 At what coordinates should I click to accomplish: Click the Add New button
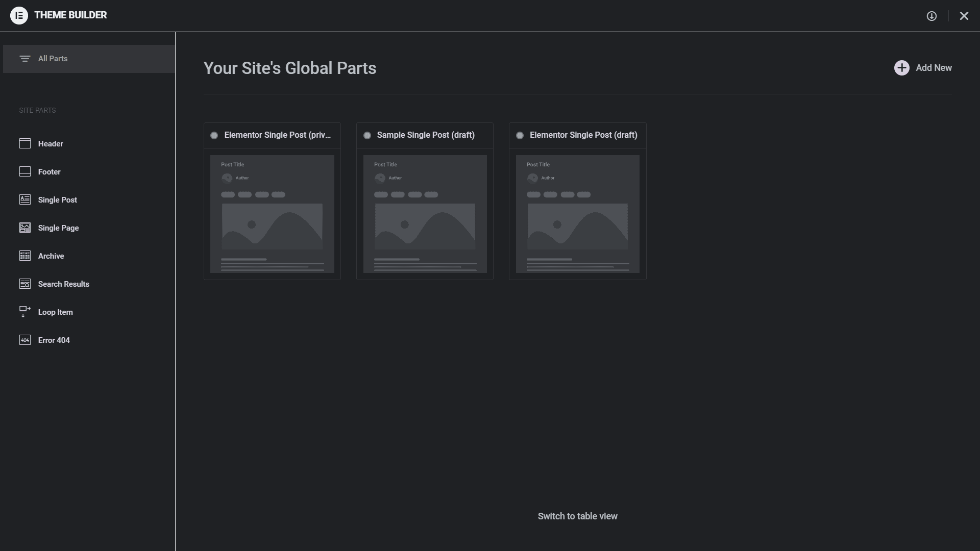click(x=923, y=67)
